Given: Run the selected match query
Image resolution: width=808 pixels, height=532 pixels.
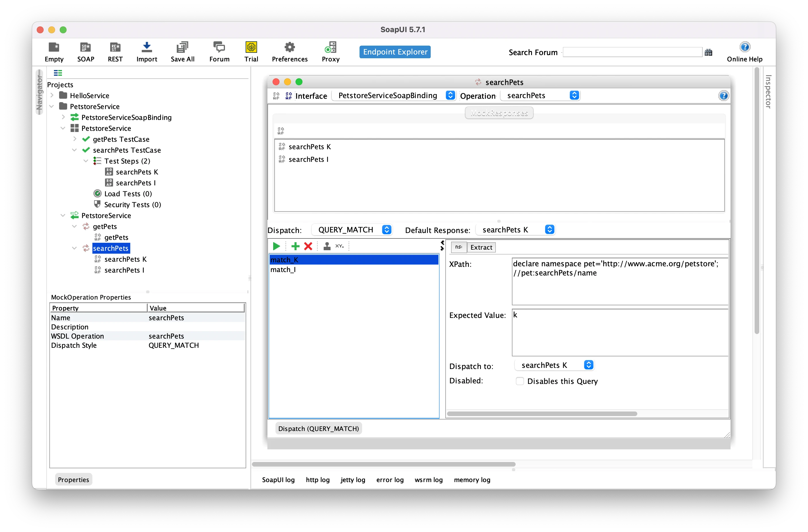Looking at the screenshot, I should pyautogui.click(x=276, y=246).
